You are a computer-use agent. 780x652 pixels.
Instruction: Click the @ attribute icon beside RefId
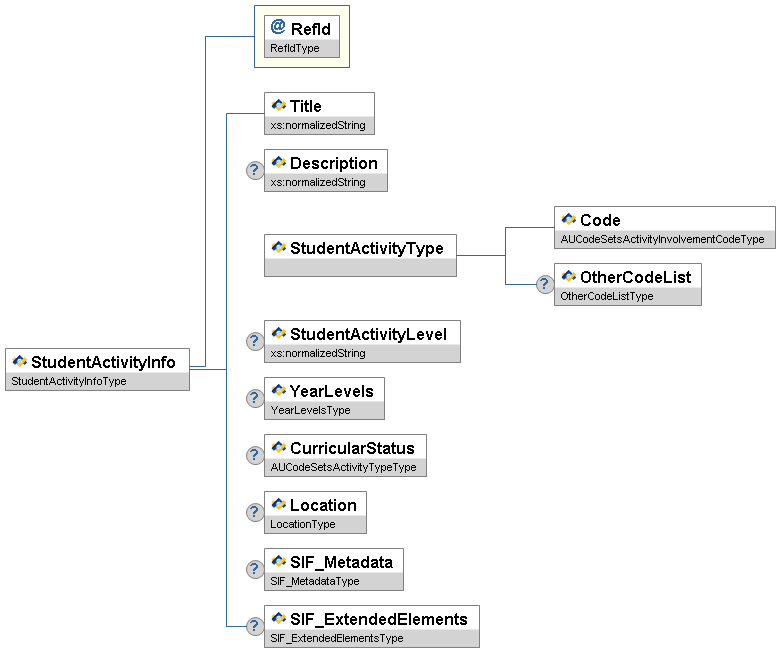pyautogui.click(x=278, y=28)
